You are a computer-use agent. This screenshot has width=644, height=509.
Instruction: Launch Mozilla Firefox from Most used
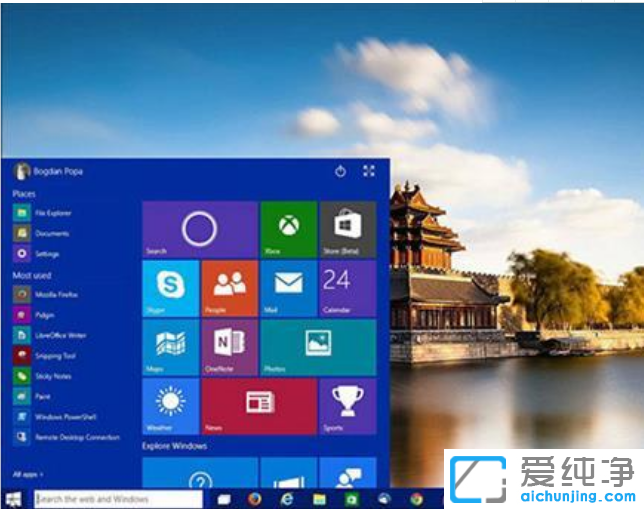pyautogui.click(x=46, y=294)
